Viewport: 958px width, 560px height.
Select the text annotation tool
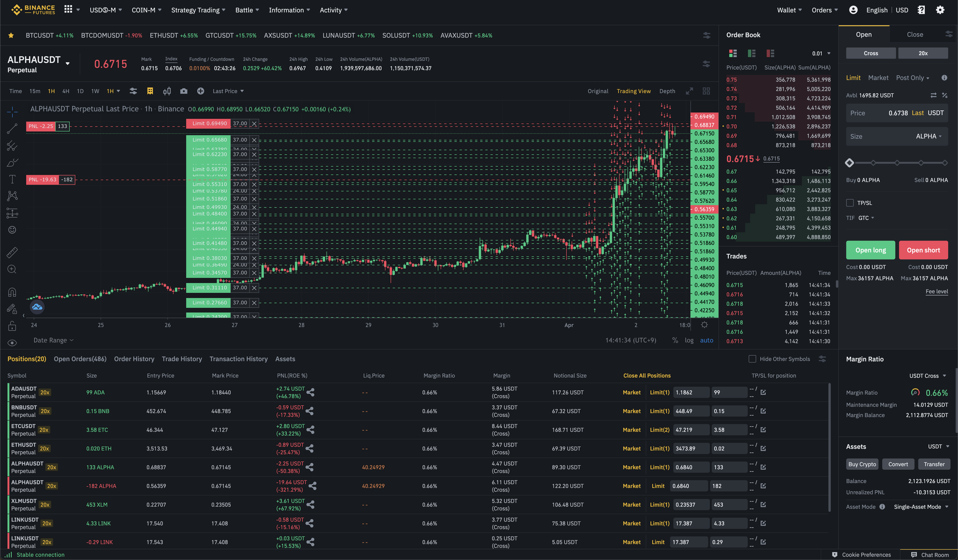[x=12, y=179]
